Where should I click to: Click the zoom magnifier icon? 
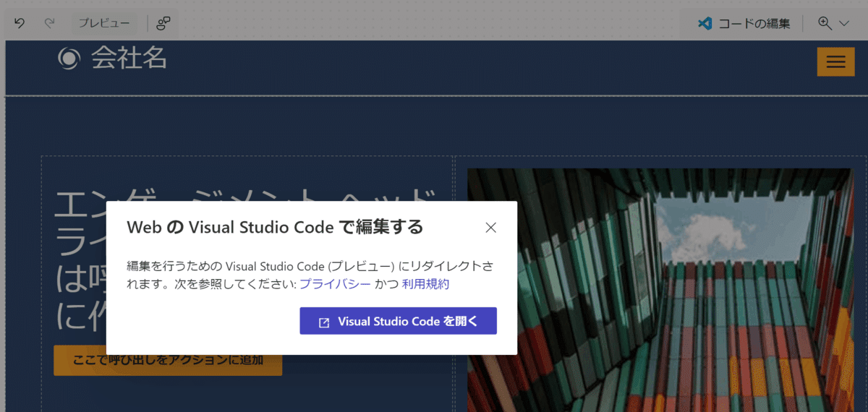pyautogui.click(x=825, y=23)
